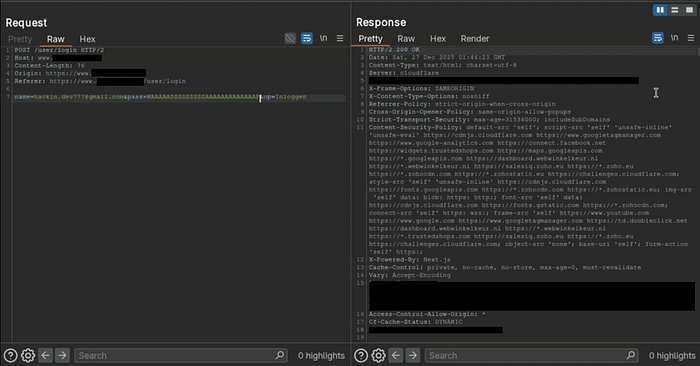Open the Response Hex tab
Image resolution: width=700 pixels, height=366 pixels.
[x=438, y=39]
